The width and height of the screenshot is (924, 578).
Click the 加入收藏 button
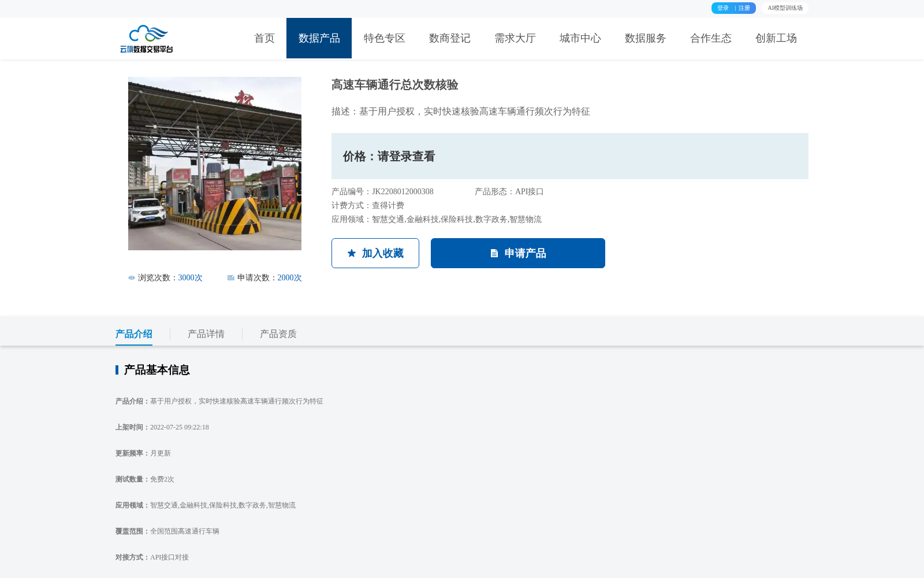(x=375, y=253)
